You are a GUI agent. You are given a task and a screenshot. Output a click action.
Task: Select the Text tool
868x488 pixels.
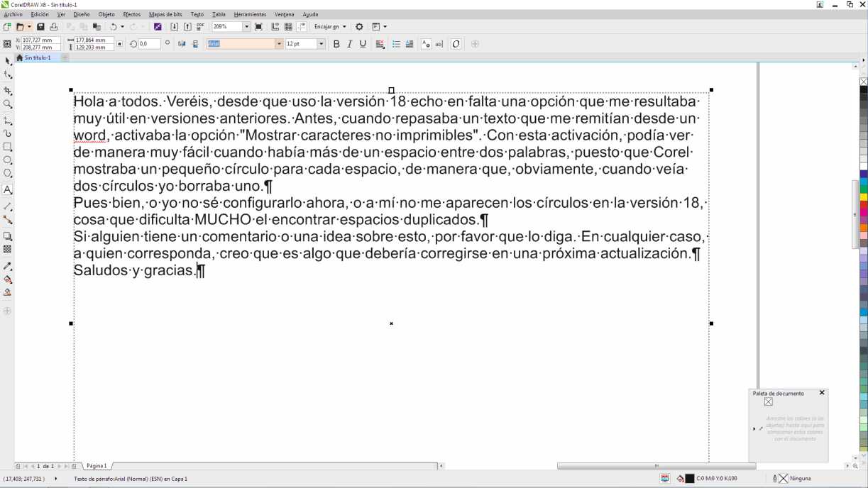8,190
